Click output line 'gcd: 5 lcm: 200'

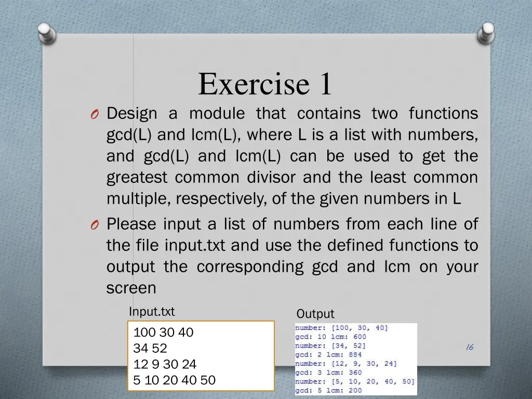click(x=328, y=390)
